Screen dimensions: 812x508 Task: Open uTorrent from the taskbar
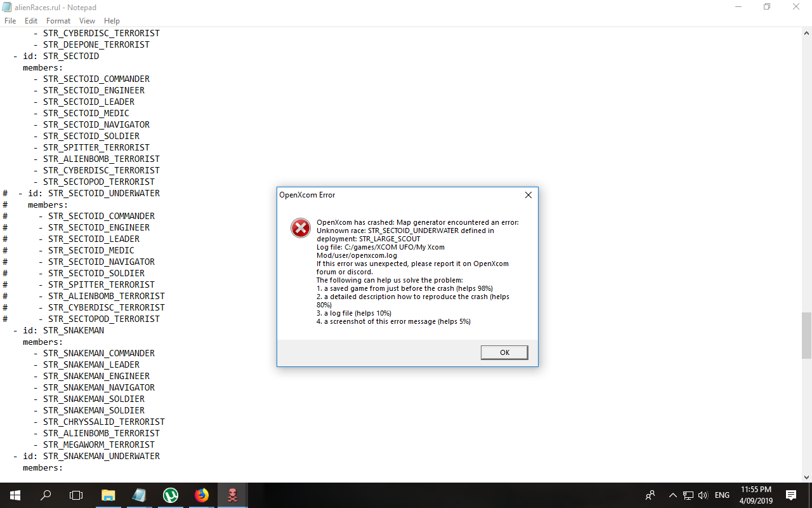[x=170, y=495]
